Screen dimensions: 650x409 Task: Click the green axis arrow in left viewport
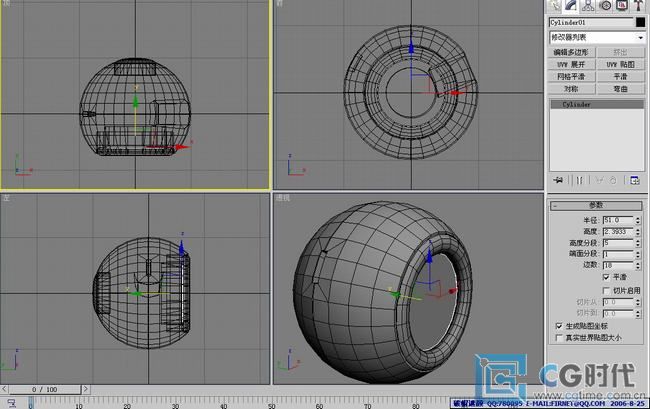point(135,294)
